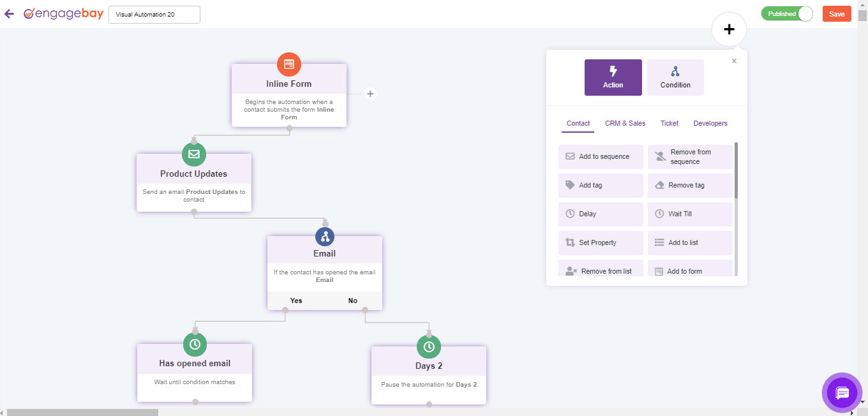Click the automation name input field
Image resolution: width=868 pixels, height=416 pixels.
tap(154, 13)
